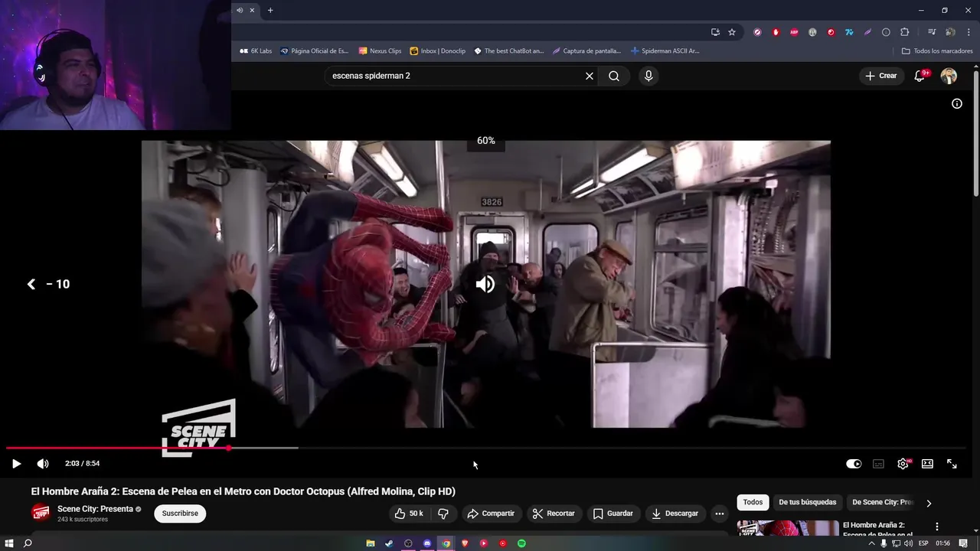The width and height of the screenshot is (980, 551).
Task: Click the muted speaker icon on the tab
Action: tap(240, 10)
